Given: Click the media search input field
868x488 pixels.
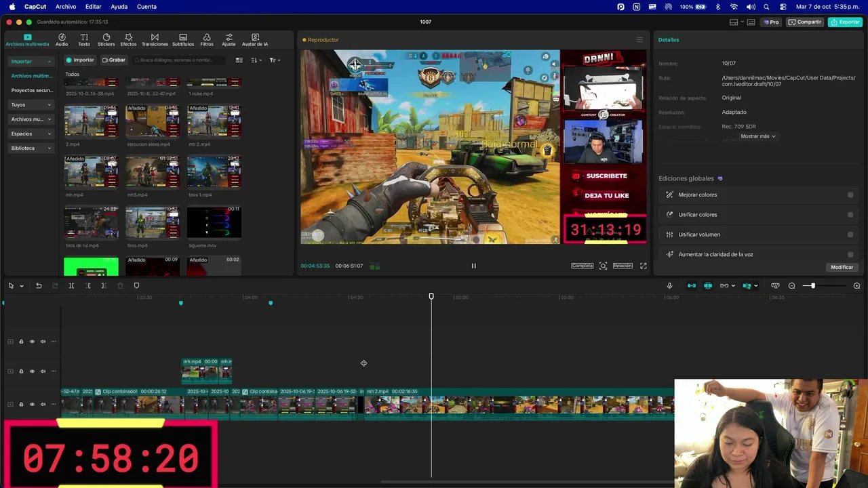Looking at the screenshot, I should (180, 60).
